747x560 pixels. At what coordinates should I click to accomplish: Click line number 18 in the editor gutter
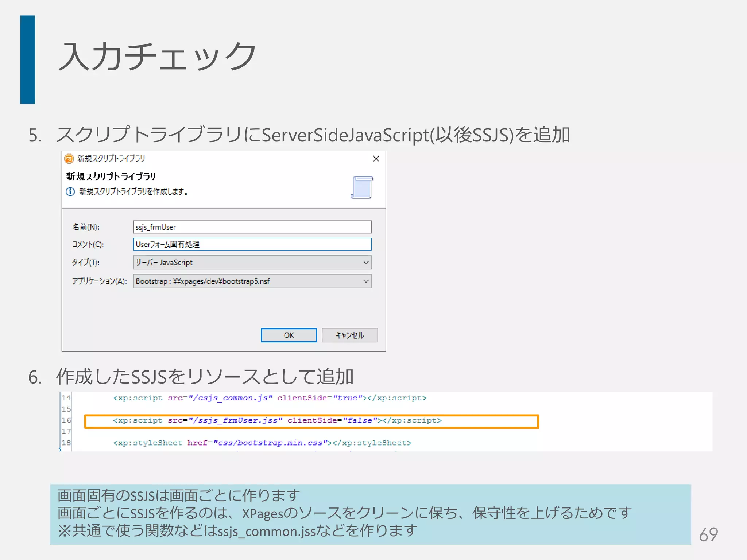coord(66,443)
